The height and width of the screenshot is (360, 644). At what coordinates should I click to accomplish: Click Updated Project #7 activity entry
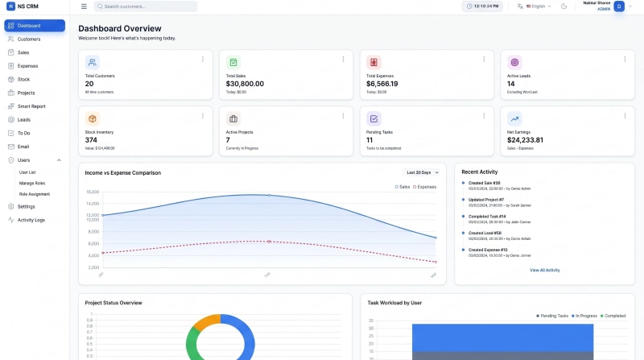pyautogui.click(x=499, y=202)
